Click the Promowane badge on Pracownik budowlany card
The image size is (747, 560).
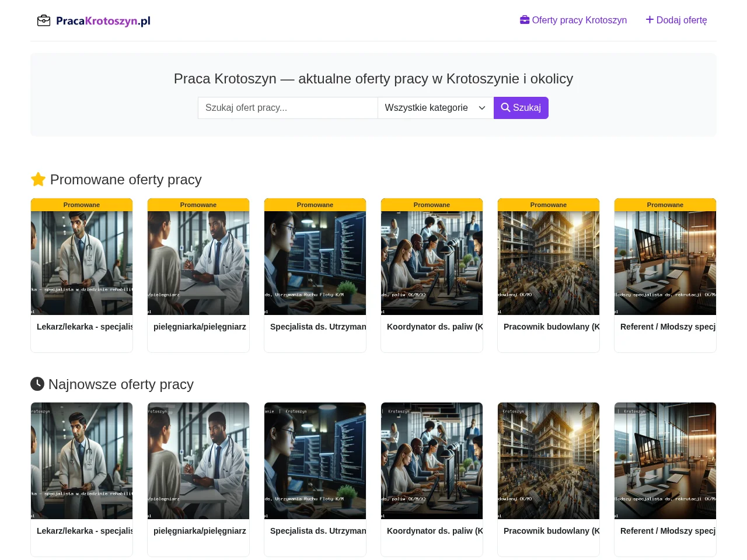click(x=549, y=205)
